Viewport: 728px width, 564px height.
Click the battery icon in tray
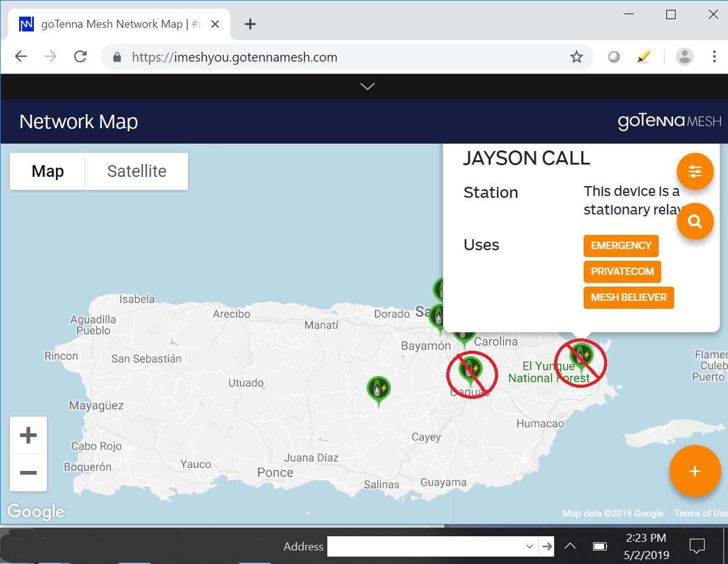600,546
